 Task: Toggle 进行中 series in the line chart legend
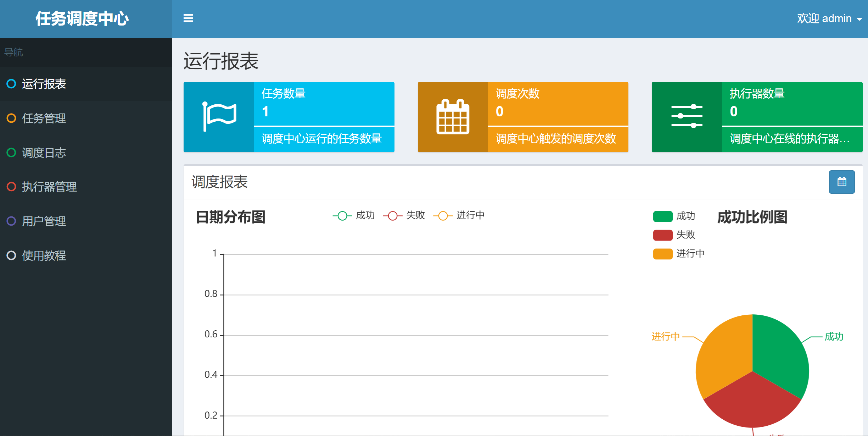[459, 215]
